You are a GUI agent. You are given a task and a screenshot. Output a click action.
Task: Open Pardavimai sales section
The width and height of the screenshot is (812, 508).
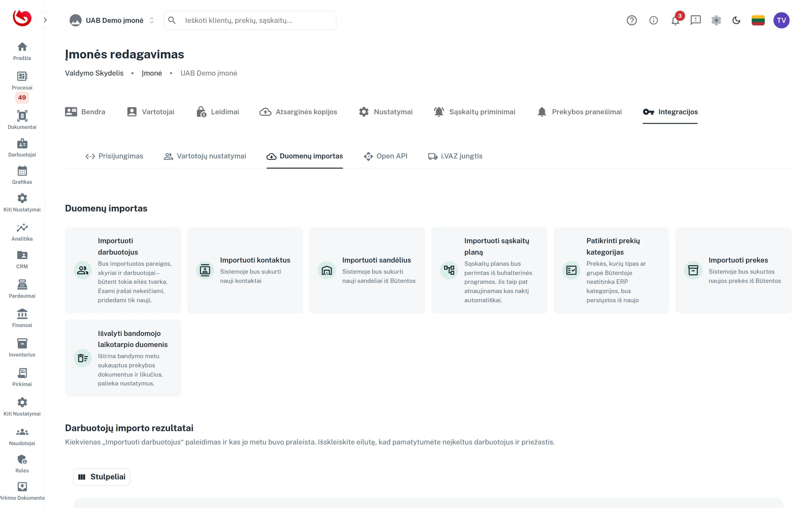22,289
